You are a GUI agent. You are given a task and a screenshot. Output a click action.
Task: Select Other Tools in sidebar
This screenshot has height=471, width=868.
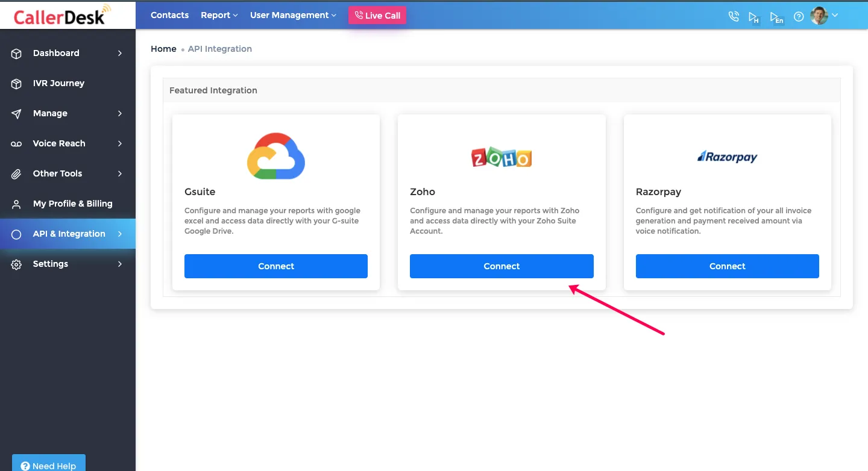68,173
